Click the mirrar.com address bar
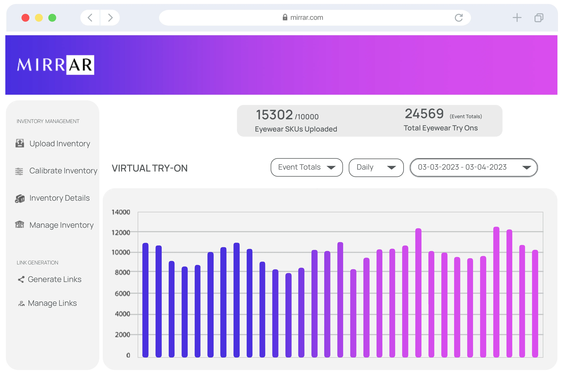The width and height of the screenshot is (564, 392). [x=307, y=18]
